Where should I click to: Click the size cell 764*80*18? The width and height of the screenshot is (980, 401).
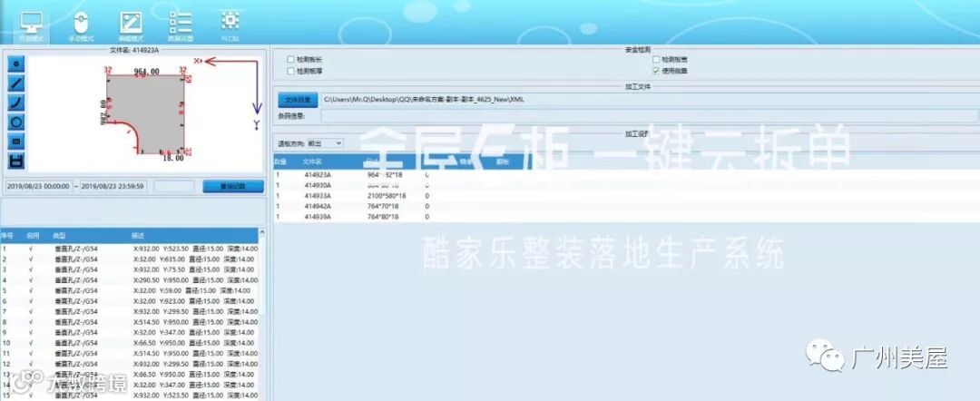(x=384, y=217)
